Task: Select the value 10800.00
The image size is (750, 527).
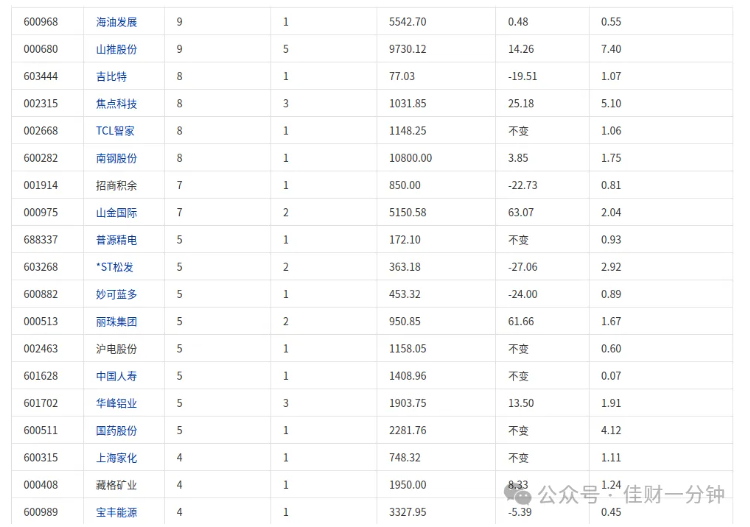Action: click(x=410, y=158)
